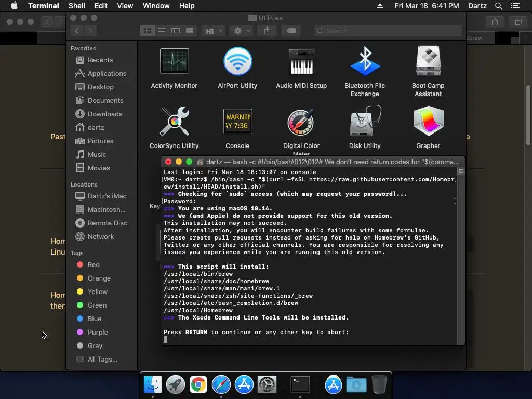This screenshot has width=532, height=399.
Task: Open Terminal from the Dock
Action: 300,385
